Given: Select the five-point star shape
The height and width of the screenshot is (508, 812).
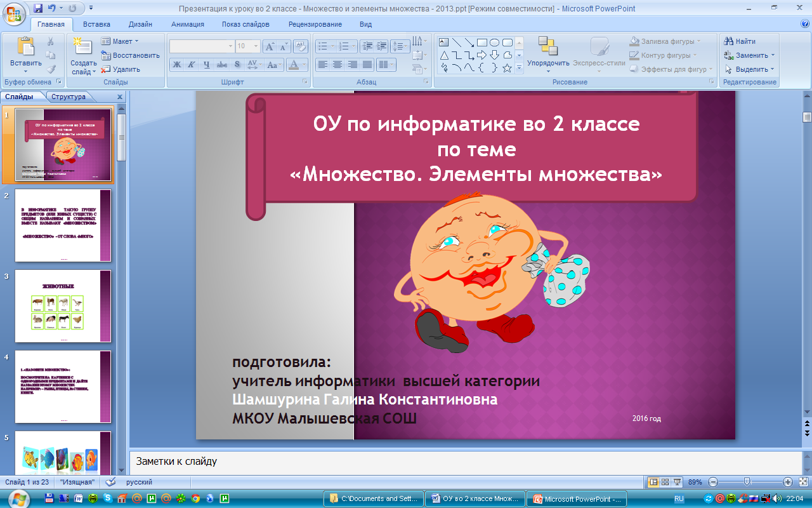Looking at the screenshot, I should (x=507, y=68).
